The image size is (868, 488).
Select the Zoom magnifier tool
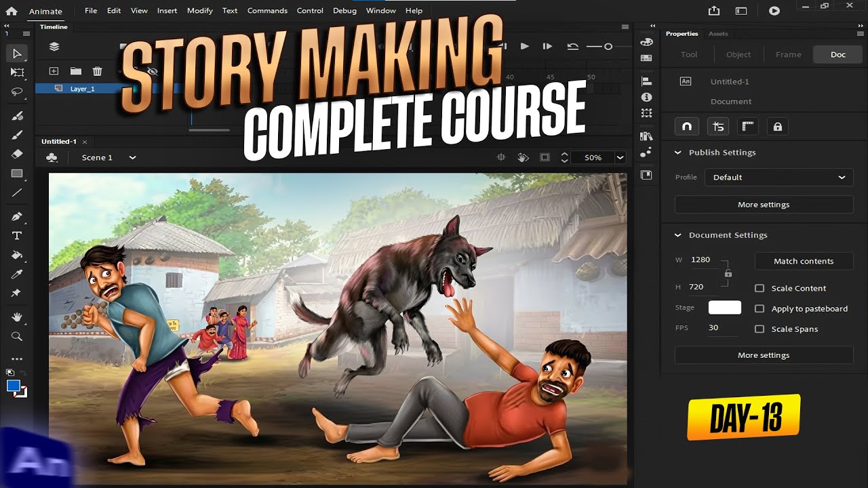[x=17, y=336]
